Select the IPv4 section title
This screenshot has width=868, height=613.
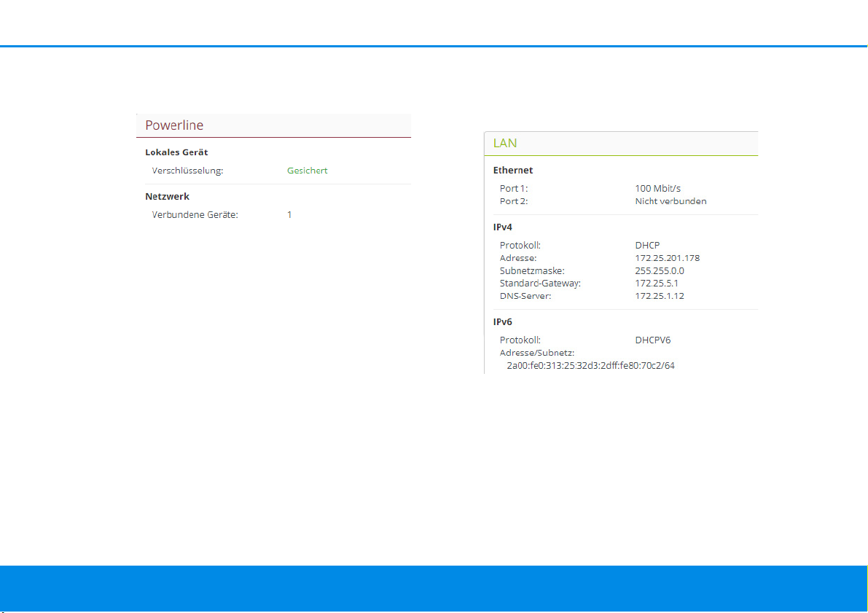tap(503, 227)
